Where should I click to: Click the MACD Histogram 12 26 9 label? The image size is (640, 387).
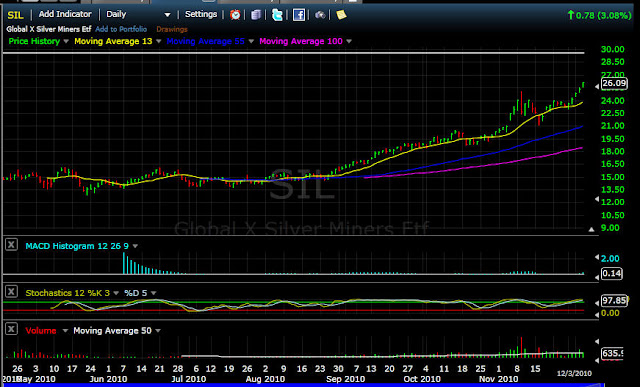click(x=77, y=246)
